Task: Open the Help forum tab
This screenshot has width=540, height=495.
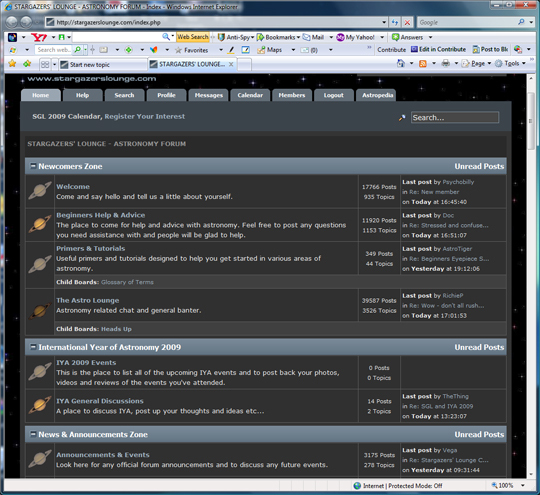Action: click(x=83, y=95)
